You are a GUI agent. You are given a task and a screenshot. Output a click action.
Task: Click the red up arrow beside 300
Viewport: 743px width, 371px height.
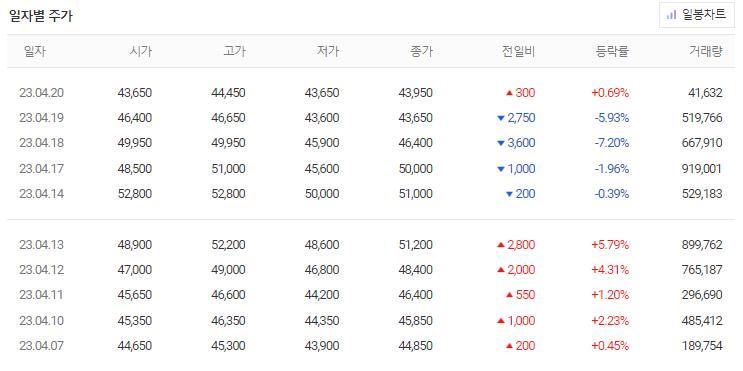pos(509,93)
